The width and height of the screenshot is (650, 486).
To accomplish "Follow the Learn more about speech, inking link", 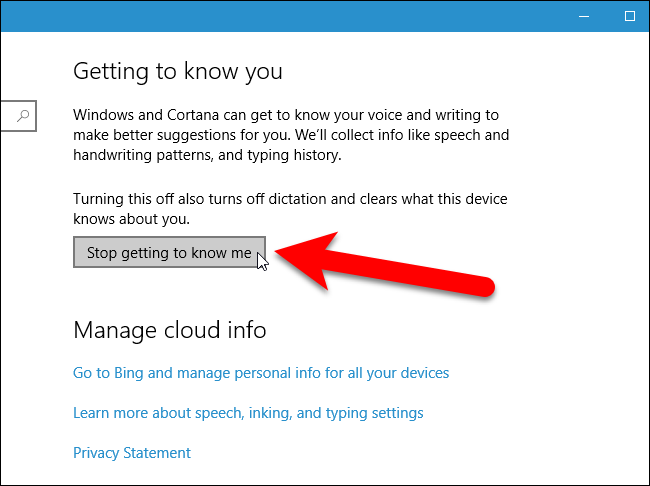I will pyautogui.click(x=248, y=413).
